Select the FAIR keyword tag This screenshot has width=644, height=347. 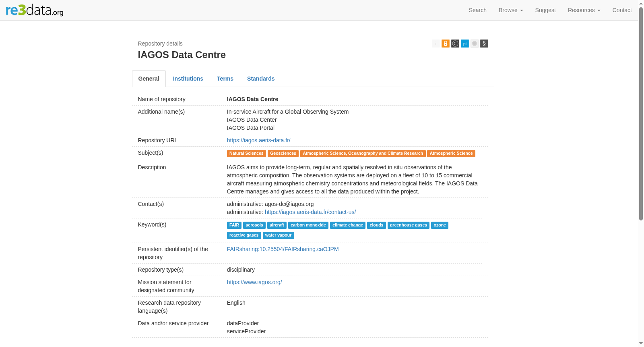[234, 225]
